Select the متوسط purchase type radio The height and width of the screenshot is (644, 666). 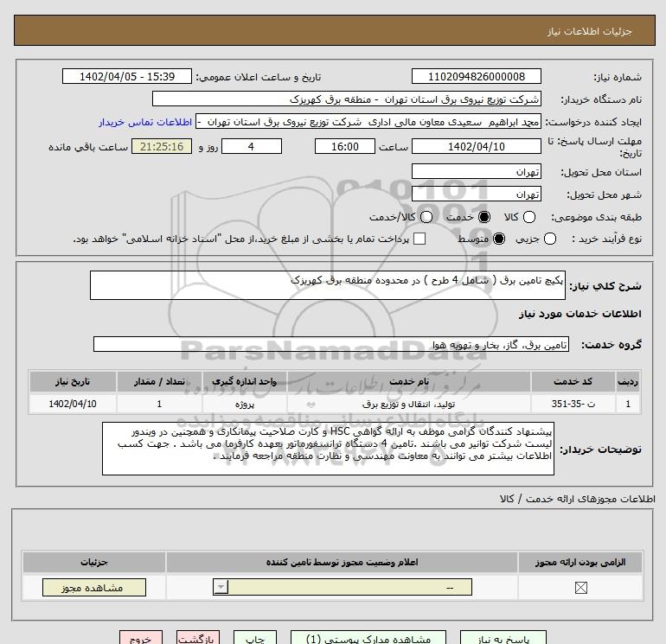[x=499, y=239]
